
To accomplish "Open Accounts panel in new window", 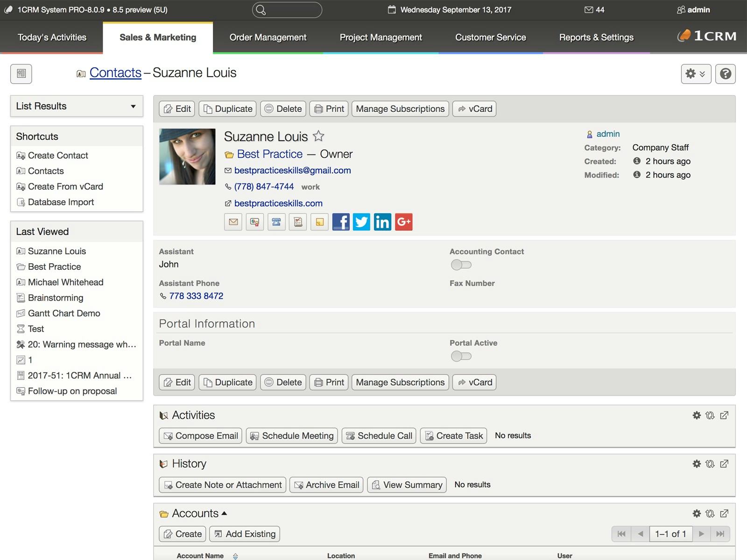I will tap(724, 513).
